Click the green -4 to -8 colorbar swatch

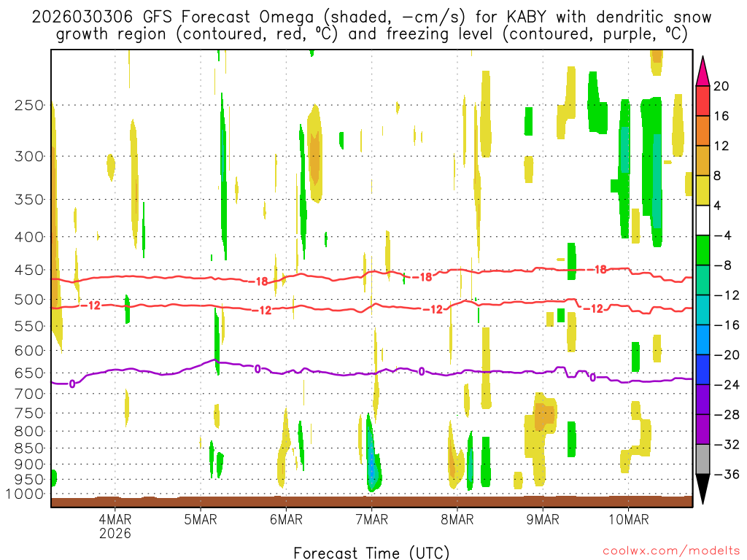[703, 251]
